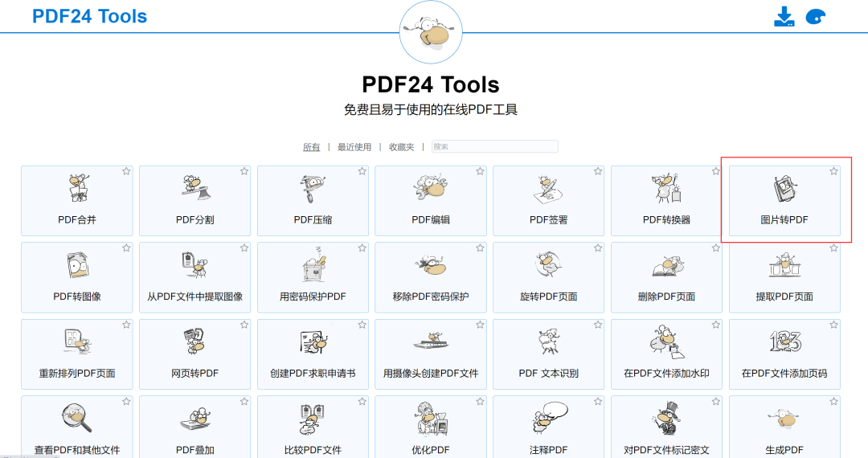This screenshot has width=868, height=458.
Task: Open 删除PDF页面 tool icon
Action: coord(666,266)
